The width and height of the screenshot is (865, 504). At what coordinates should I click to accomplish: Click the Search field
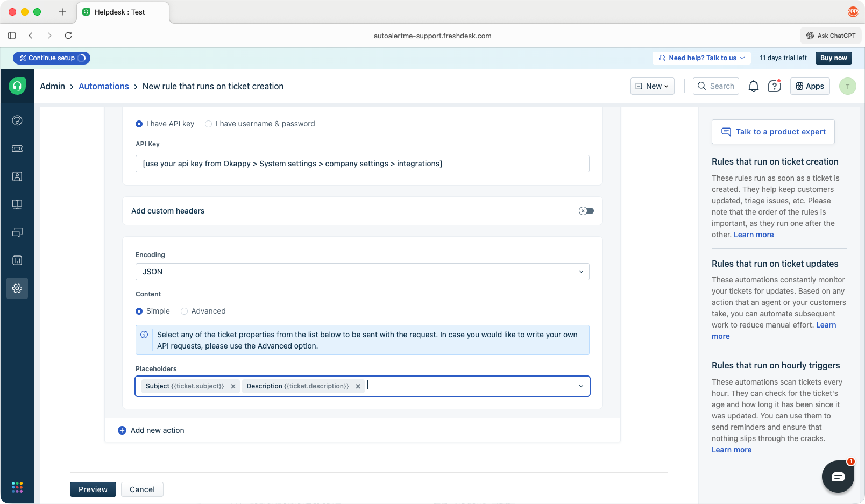point(716,86)
